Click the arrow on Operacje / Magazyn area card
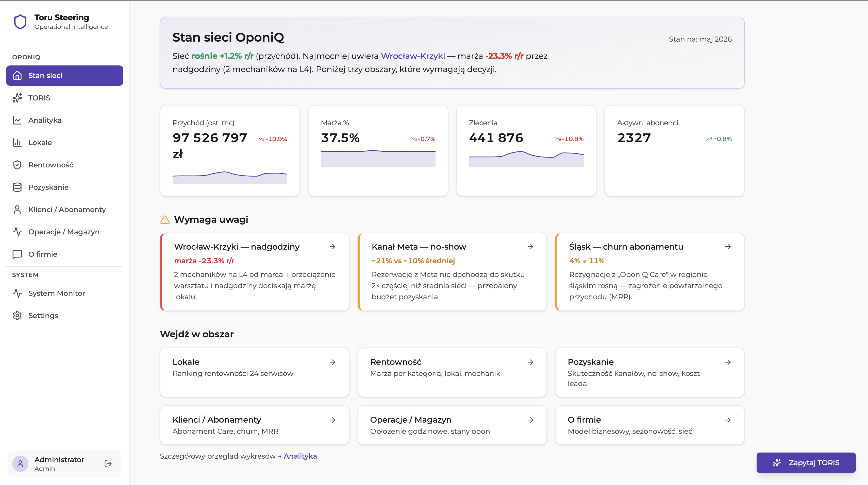The width and height of the screenshot is (868, 485). coord(530,420)
